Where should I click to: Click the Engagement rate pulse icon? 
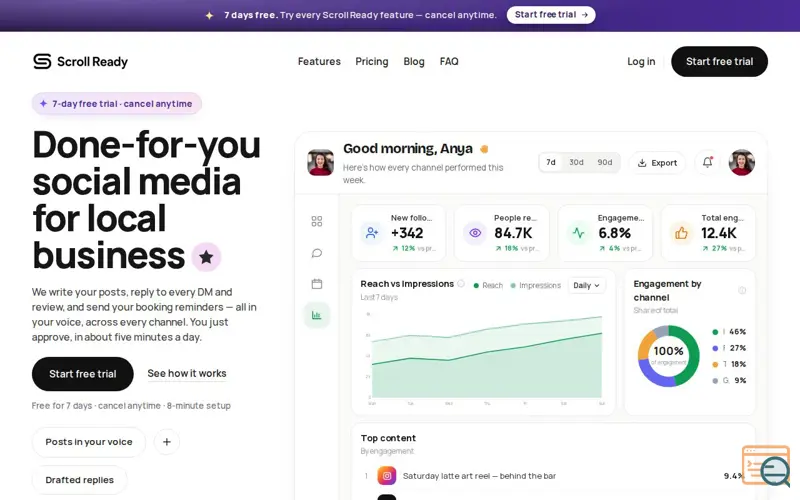[x=579, y=233]
